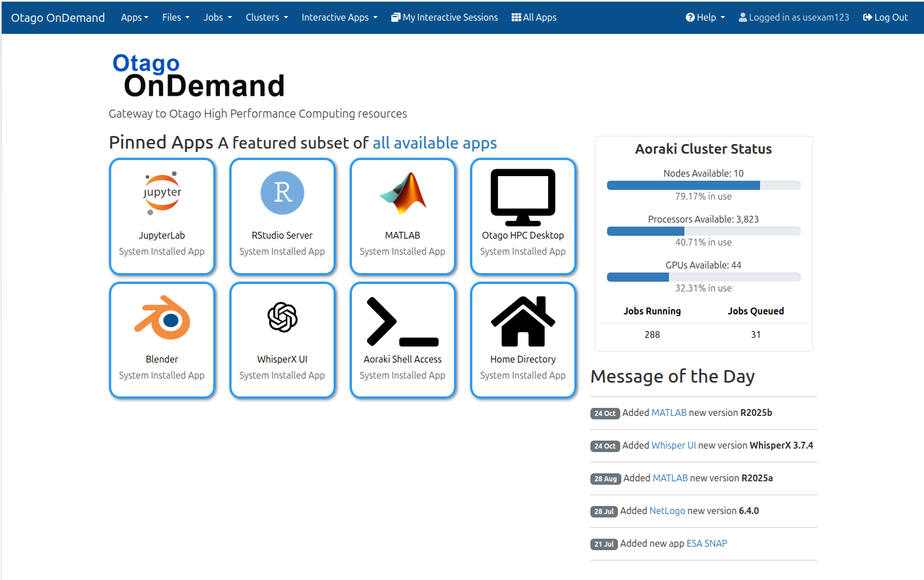Click the Nodes Available usage bar
The image size is (924, 580).
click(x=704, y=185)
